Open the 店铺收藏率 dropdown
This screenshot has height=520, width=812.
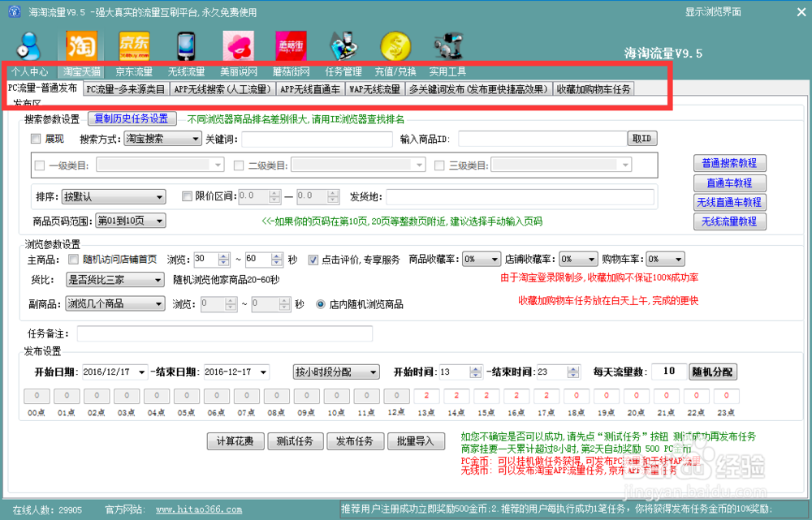(x=579, y=259)
